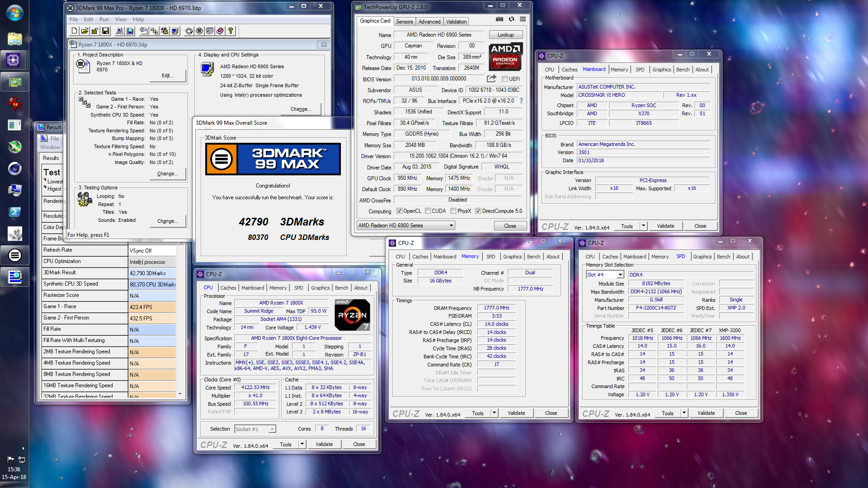Click the scroll down arrow in Result browser
The image size is (868, 488).
pyautogui.click(x=180, y=394)
